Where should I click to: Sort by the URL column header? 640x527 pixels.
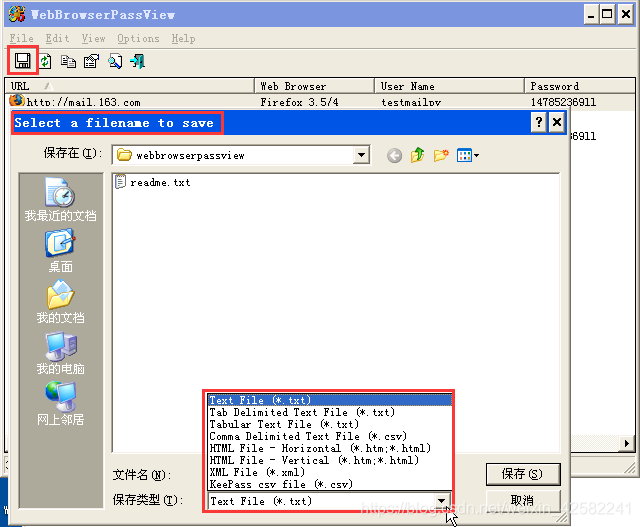[130, 86]
